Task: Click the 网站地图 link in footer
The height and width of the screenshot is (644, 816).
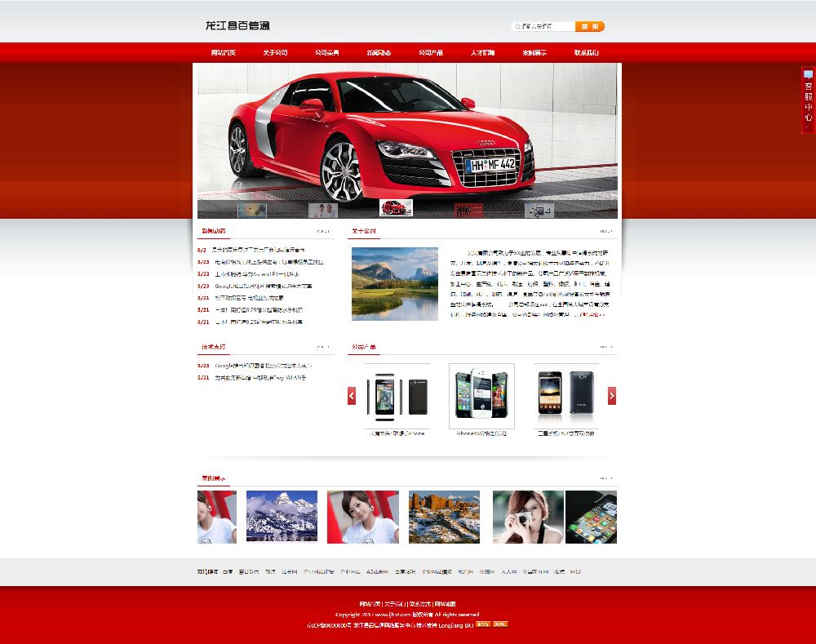Action: tap(445, 604)
